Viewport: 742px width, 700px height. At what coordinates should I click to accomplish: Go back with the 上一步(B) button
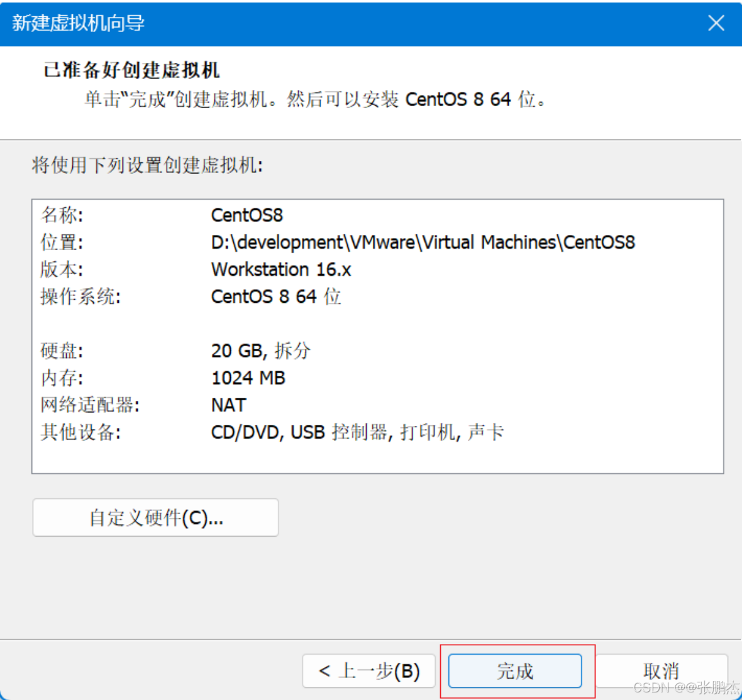[x=368, y=670]
